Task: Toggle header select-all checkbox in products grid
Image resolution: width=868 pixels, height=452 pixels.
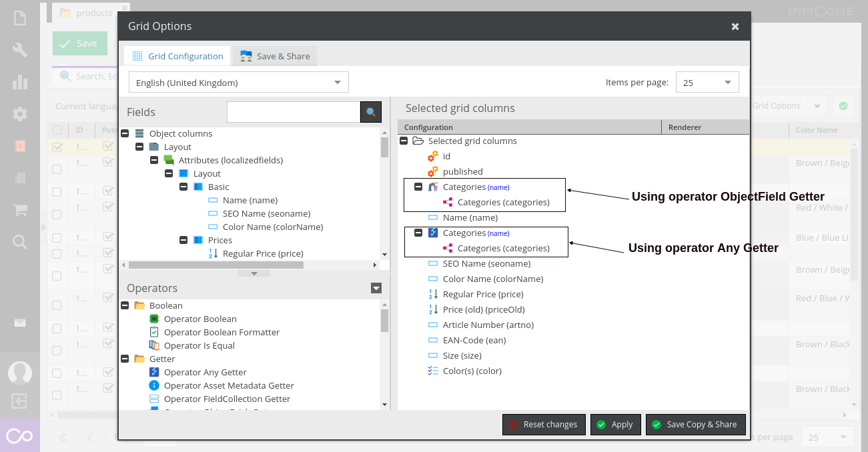Action: pyautogui.click(x=57, y=130)
